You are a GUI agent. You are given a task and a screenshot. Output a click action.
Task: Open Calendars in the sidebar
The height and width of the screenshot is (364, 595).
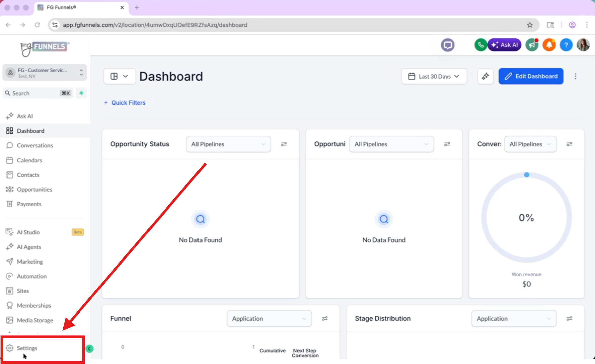tap(45, 160)
